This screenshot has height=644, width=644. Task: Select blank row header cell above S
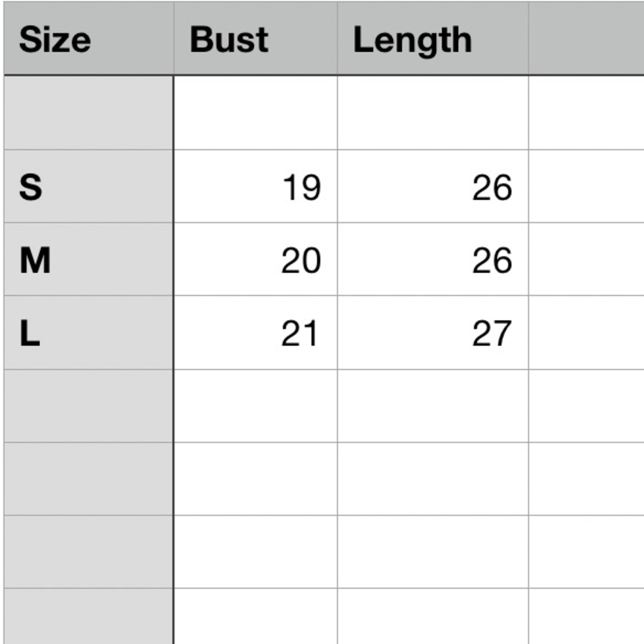89,113
